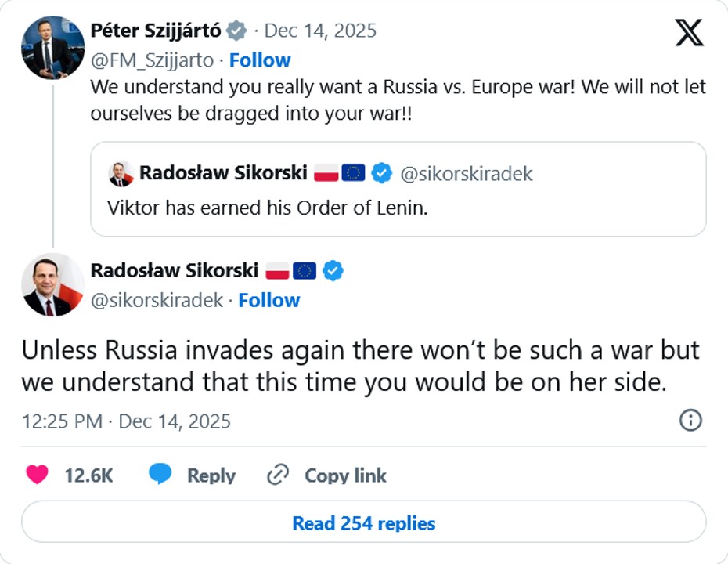Follow @sikorskiradek

[268, 300]
